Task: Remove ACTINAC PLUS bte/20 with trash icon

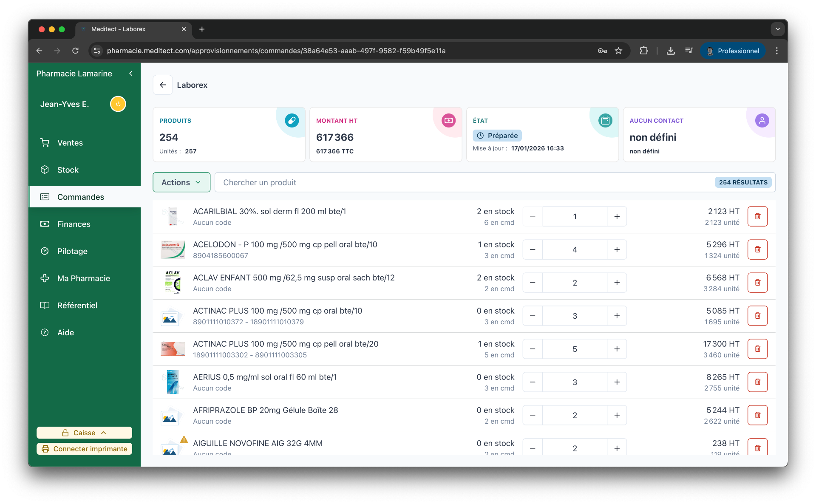Action: pyautogui.click(x=757, y=349)
